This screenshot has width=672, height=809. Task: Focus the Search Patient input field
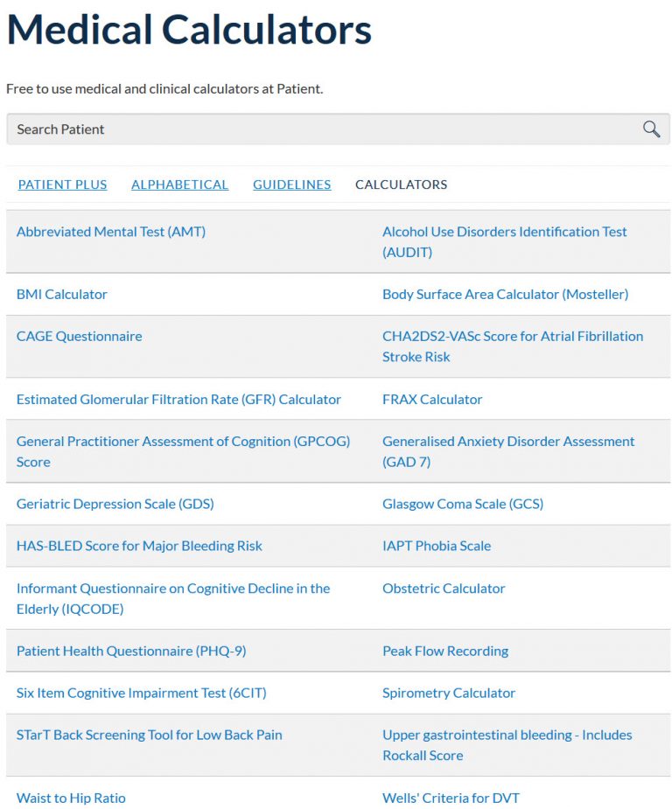tap(338, 129)
